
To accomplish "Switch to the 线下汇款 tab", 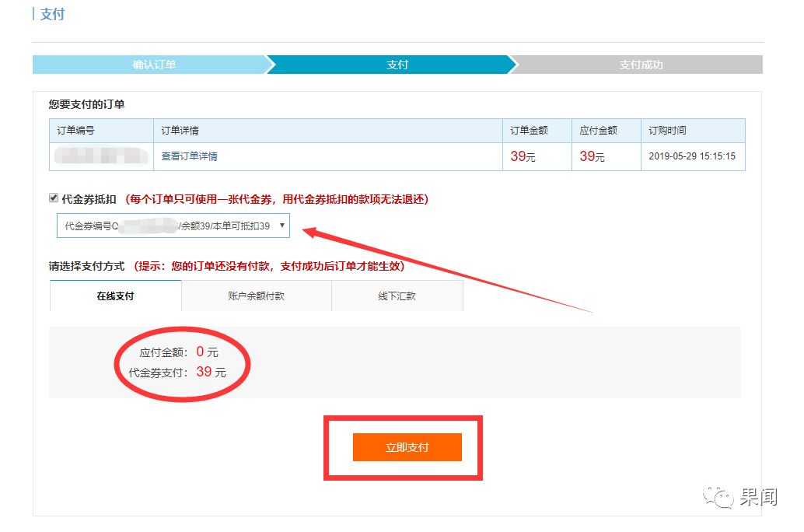I will tap(397, 296).
